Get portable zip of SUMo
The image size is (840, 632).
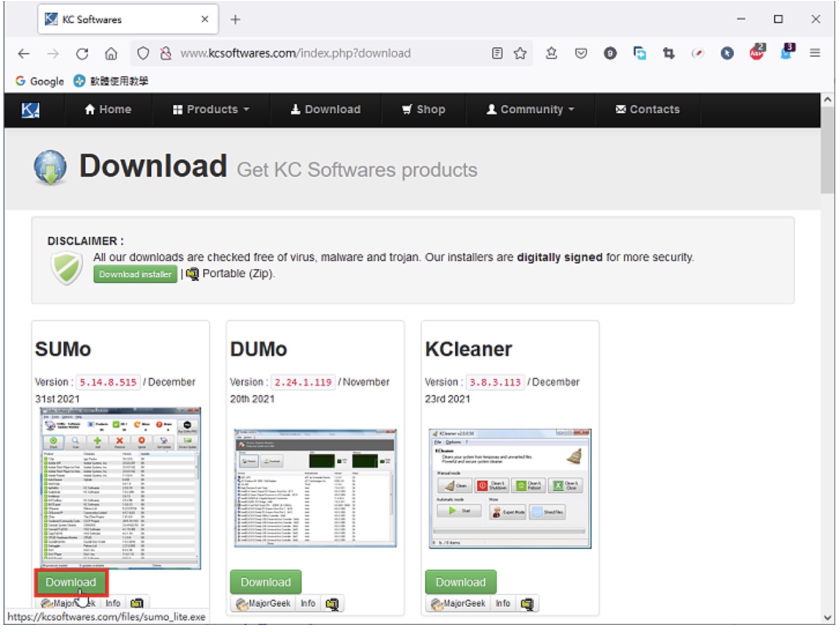[137, 604]
